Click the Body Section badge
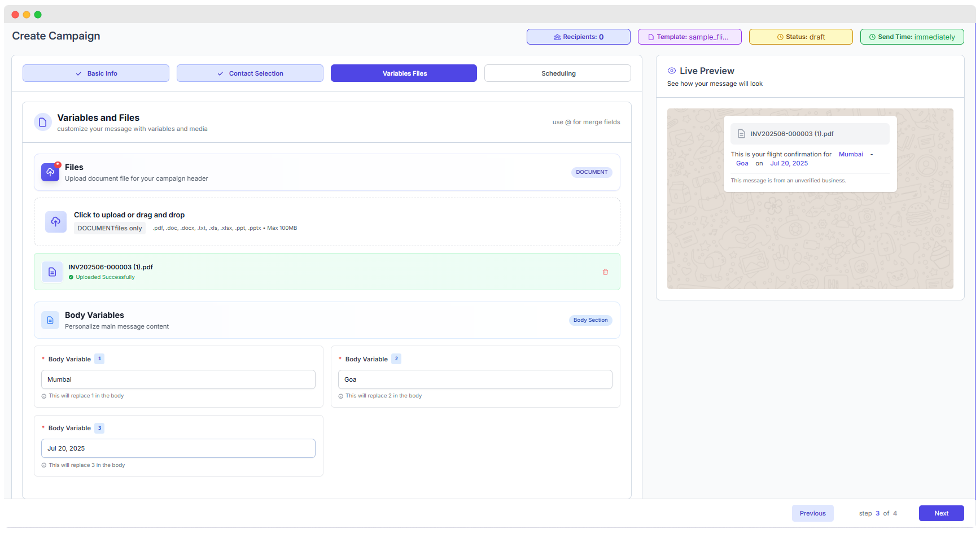 (x=590, y=320)
